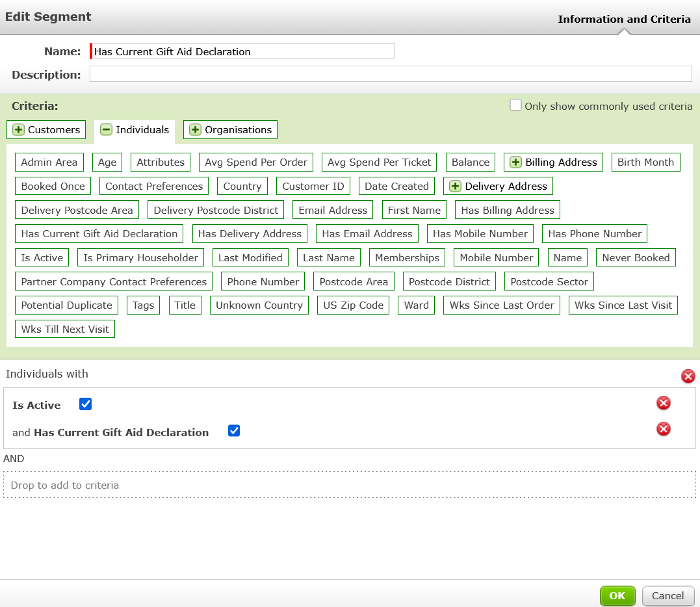The height and width of the screenshot is (607, 700).
Task: Expand the Organisations criteria section
Action: tap(195, 130)
